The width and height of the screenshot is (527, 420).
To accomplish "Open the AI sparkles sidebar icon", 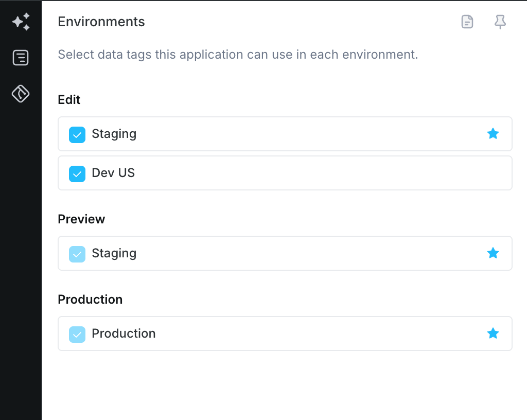I will click(x=21, y=22).
